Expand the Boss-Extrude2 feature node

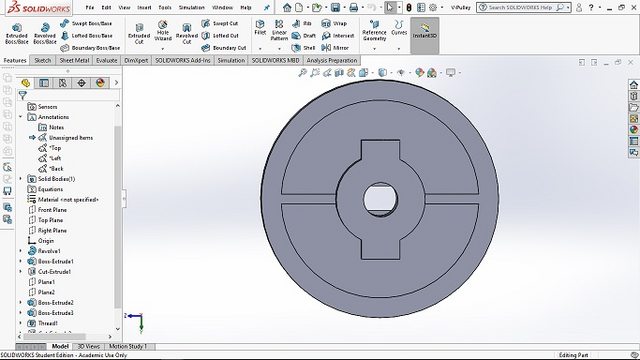(x=21, y=302)
